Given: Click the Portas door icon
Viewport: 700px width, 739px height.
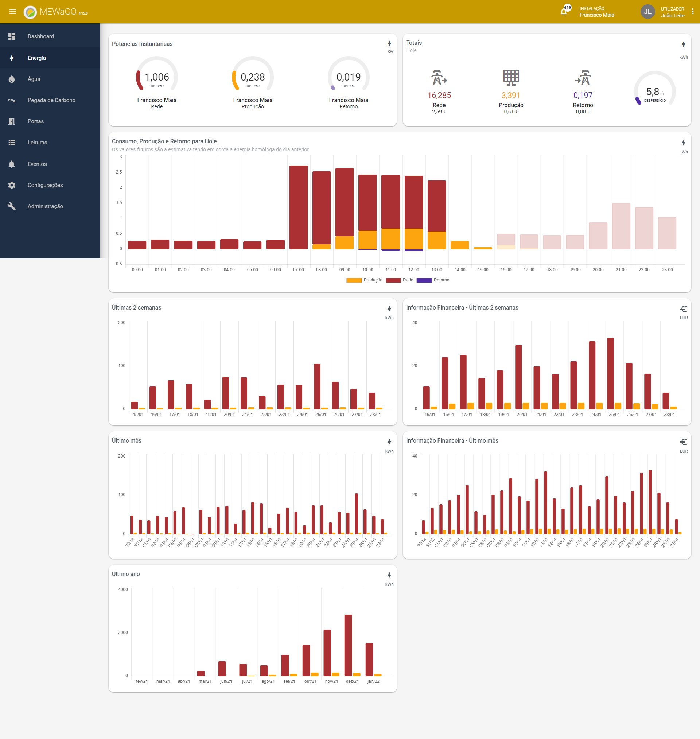Looking at the screenshot, I should coord(12,121).
